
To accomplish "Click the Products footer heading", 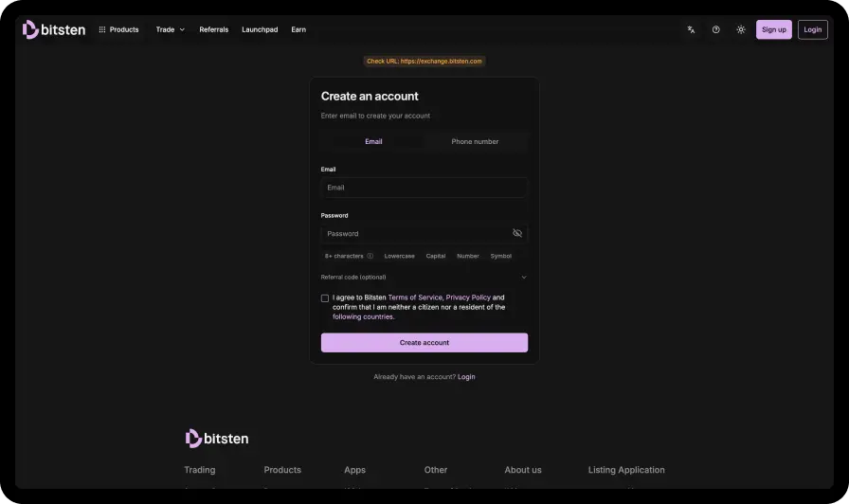I will (282, 470).
